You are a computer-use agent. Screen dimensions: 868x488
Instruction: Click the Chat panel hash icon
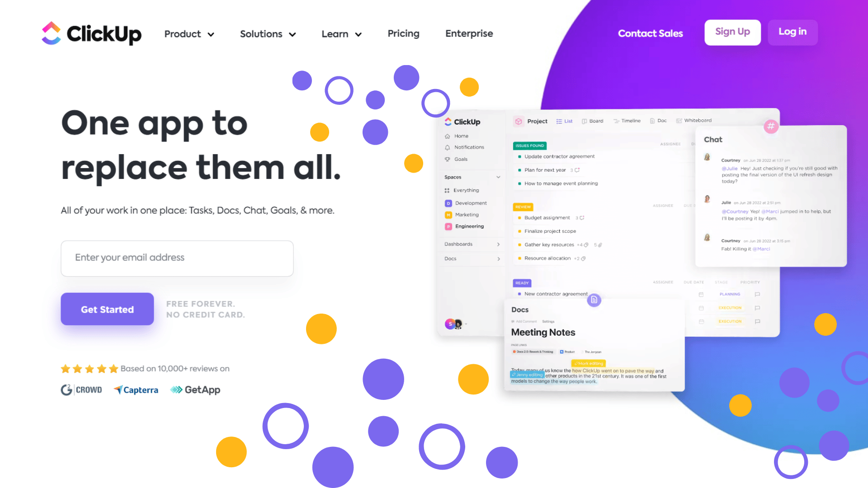[771, 126]
